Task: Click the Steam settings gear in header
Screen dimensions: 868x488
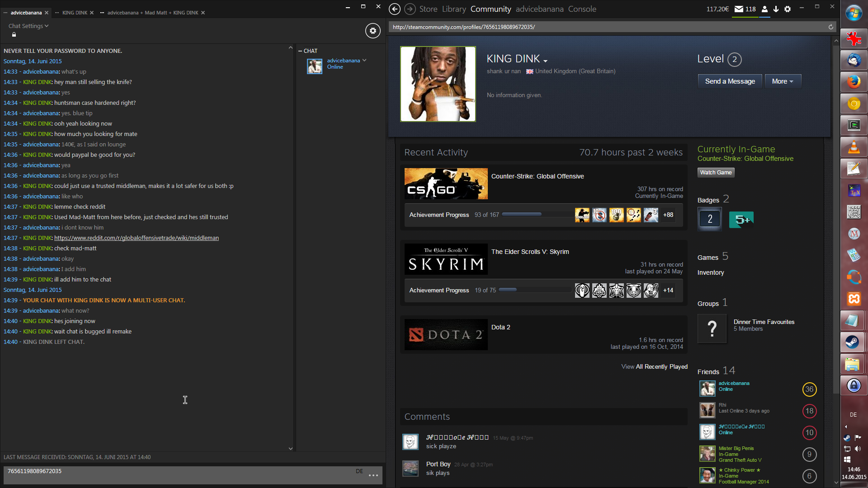Action: (788, 9)
